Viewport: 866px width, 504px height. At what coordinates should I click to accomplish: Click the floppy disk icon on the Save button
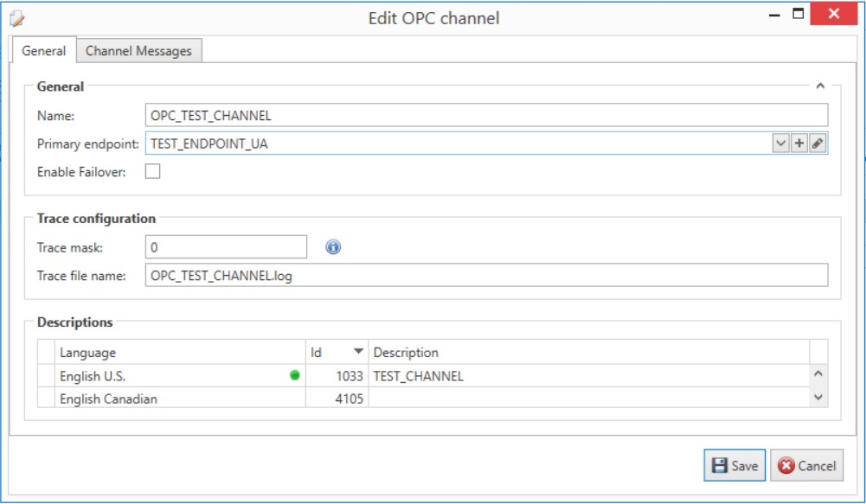(x=717, y=466)
